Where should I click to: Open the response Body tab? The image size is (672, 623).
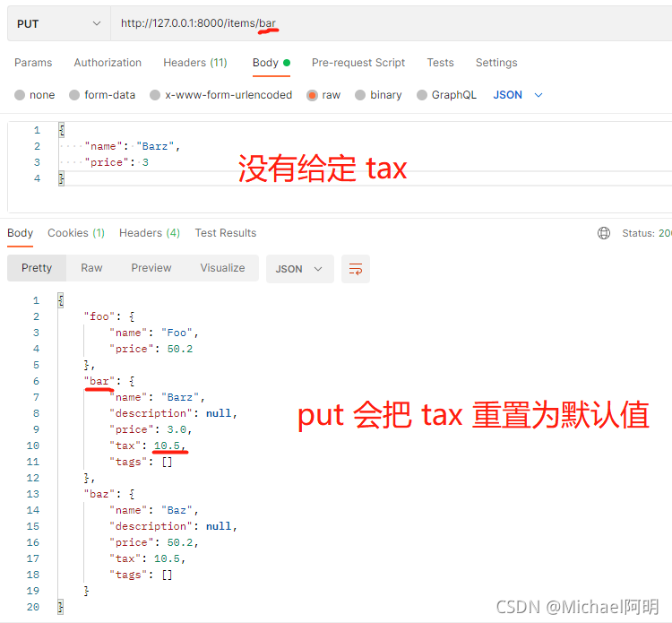click(20, 233)
